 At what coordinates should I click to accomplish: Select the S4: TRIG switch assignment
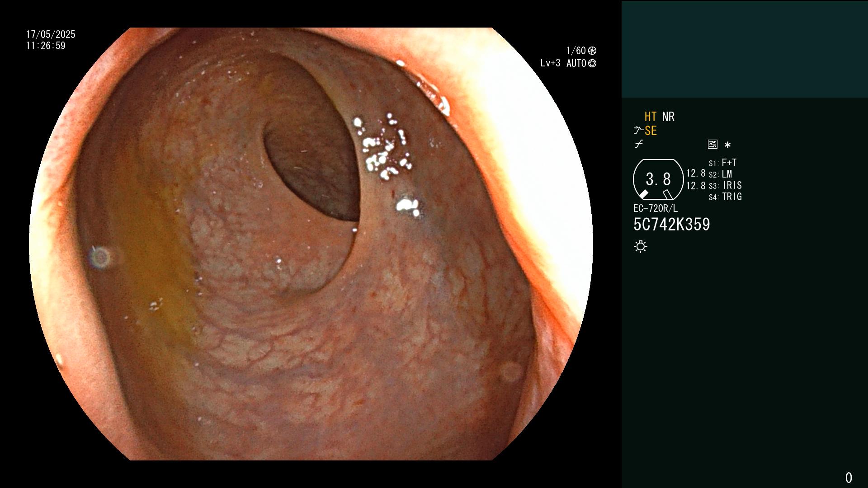(x=725, y=197)
